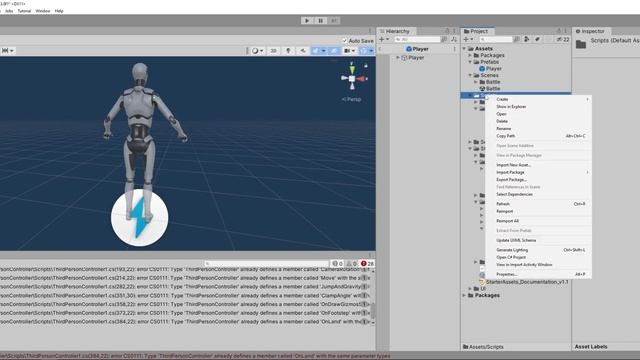The width and height of the screenshot is (640, 360).
Task: Choose Copy Path from the context menu
Action: click(x=538, y=136)
